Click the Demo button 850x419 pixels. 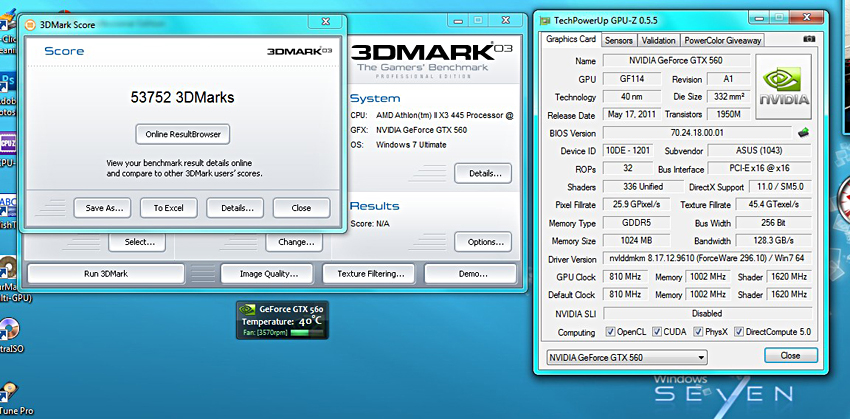(470, 274)
